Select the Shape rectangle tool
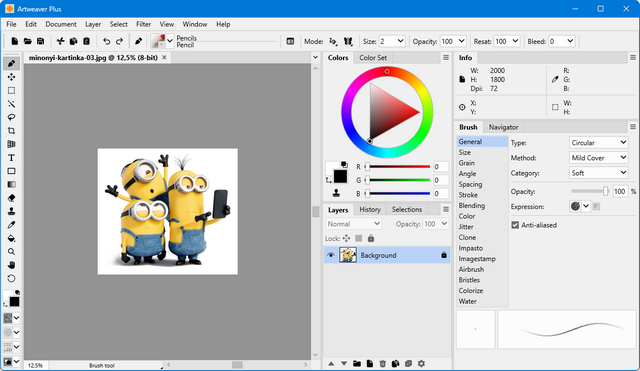640x371 pixels. pos(11,171)
